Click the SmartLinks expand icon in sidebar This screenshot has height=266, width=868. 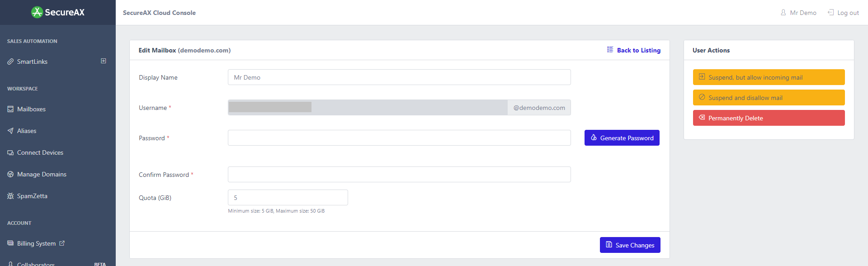pyautogui.click(x=104, y=61)
